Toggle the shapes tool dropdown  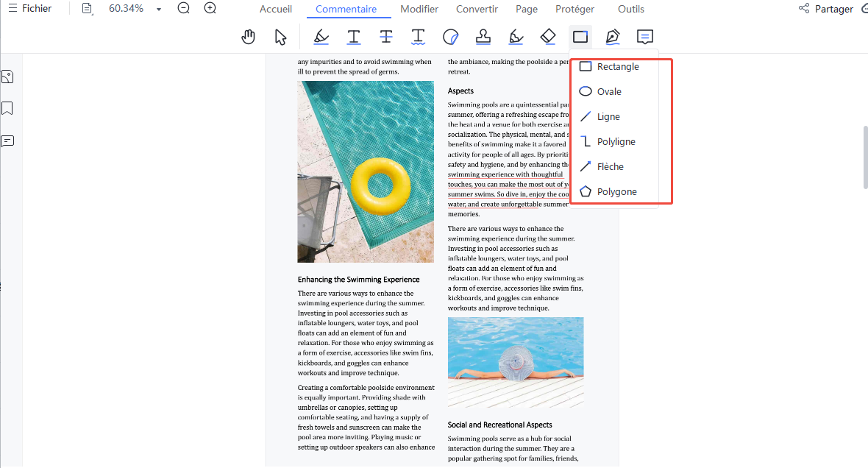point(580,37)
